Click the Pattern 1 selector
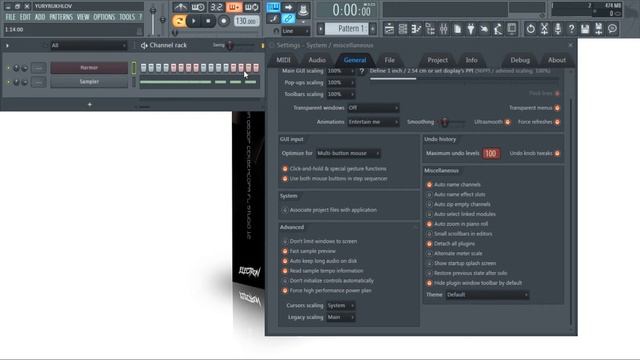The width and height of the screenshot is (640, 360). pos(346,29)
